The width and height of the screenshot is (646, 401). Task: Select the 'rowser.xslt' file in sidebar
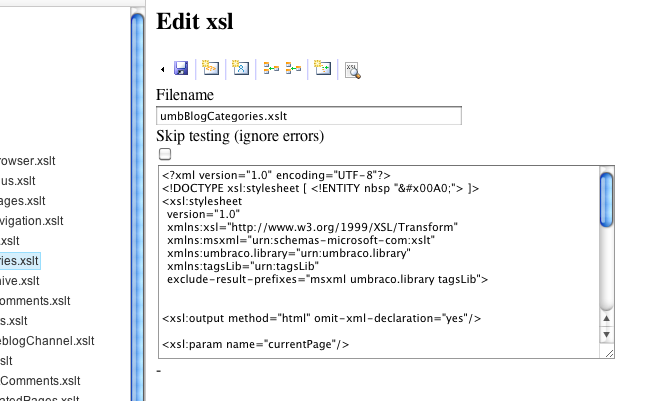[x=29, y=161]
